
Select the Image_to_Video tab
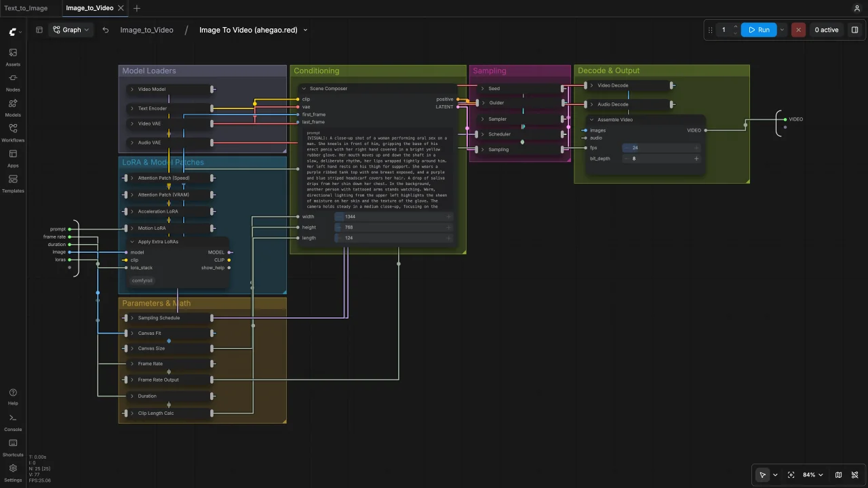[90, 8]
